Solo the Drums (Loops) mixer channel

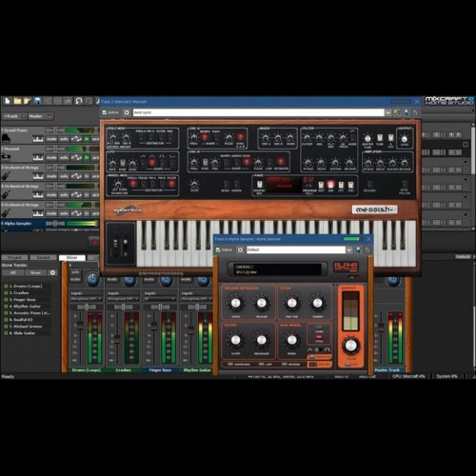coord(75,272)
